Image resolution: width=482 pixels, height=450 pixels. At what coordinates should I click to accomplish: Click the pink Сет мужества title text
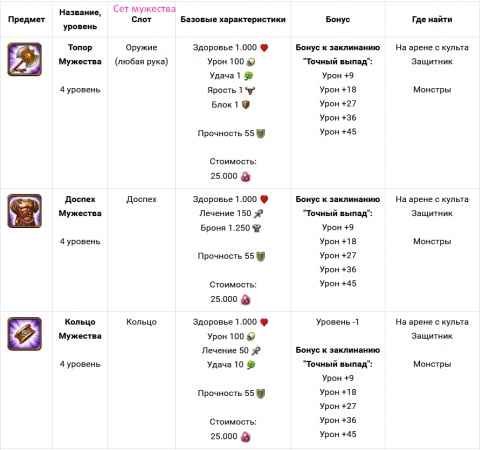(144, 9)
